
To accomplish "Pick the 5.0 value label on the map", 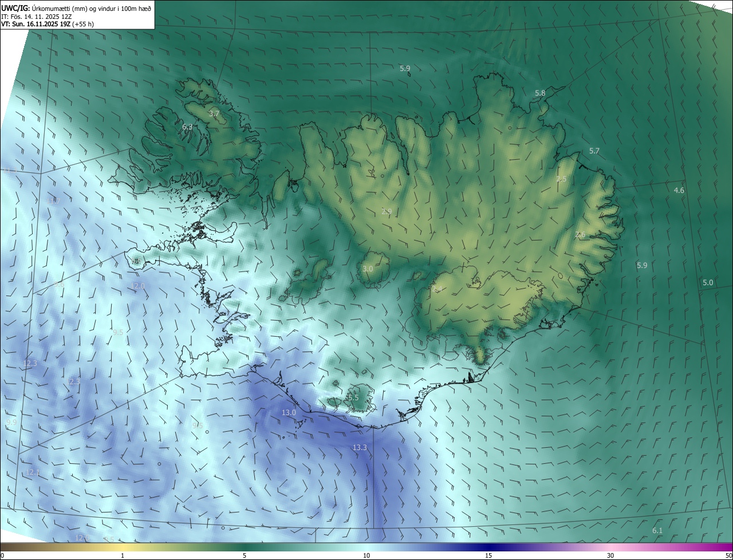I will pos(708,282).
